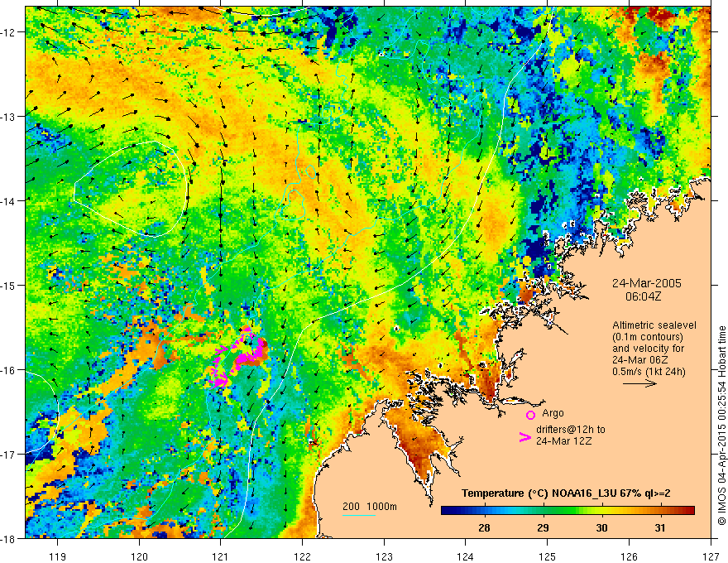Viewport: 728px width, 563px height.
Task: Click the '(0.1m contours)' text
Action: click(x=648, y=337)
